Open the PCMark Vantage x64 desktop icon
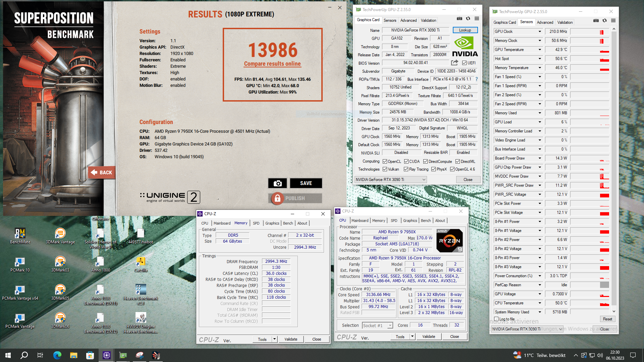 coord(20,292)
